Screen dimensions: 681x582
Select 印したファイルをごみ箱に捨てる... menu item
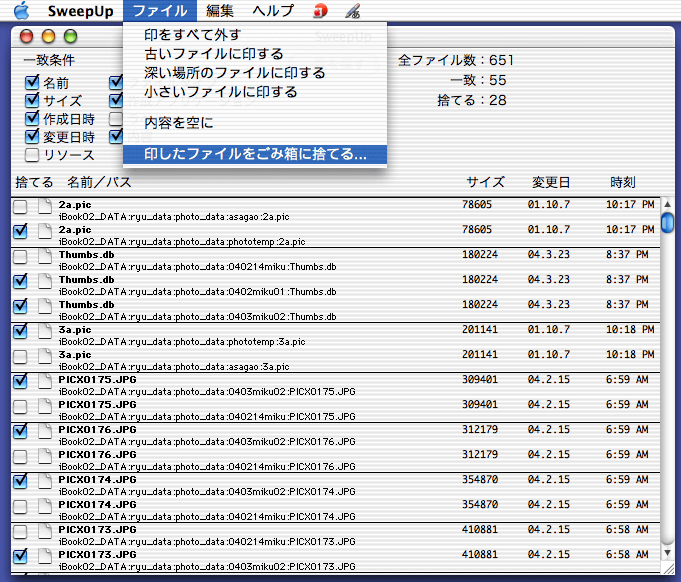(255, 154)
